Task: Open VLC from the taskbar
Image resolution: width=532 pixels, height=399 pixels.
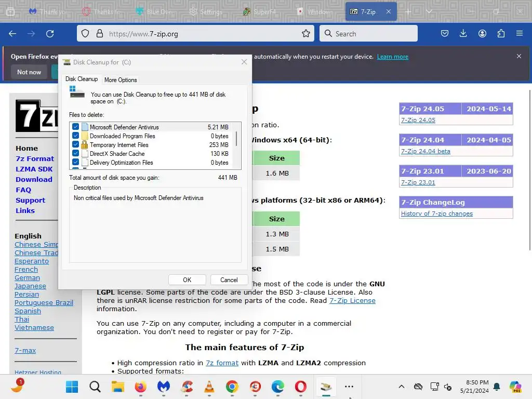Action: (x=209, y=387)
